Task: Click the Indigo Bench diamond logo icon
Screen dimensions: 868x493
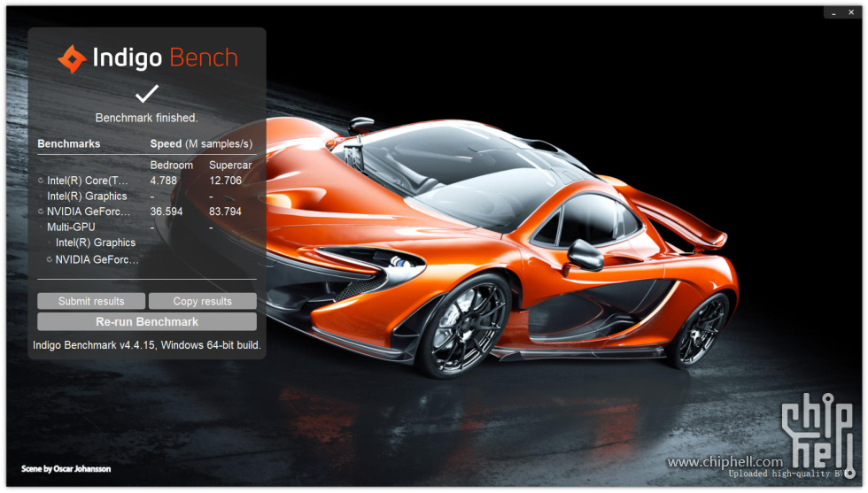Action: click(72, 58)
